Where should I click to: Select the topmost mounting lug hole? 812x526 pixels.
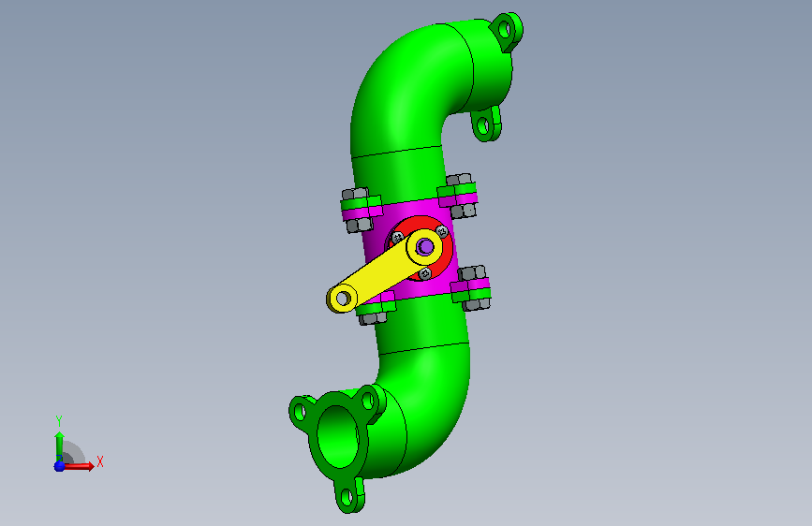point(506,28)
